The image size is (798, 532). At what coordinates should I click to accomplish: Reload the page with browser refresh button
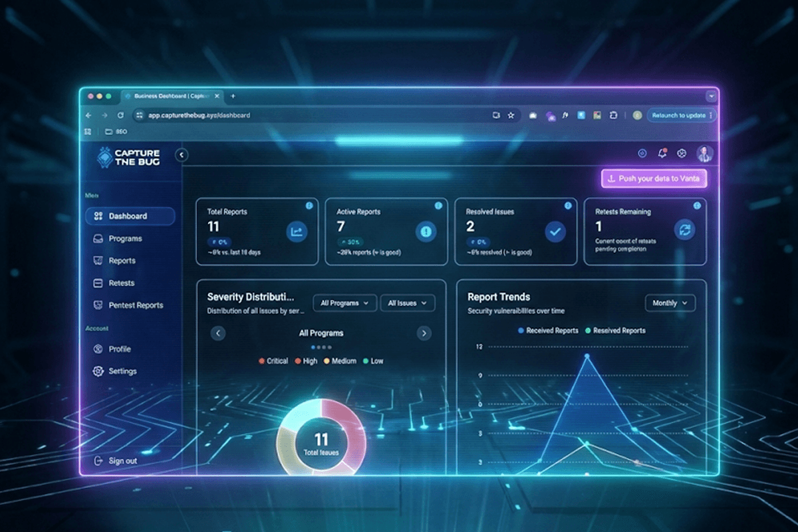click(120, 115)
